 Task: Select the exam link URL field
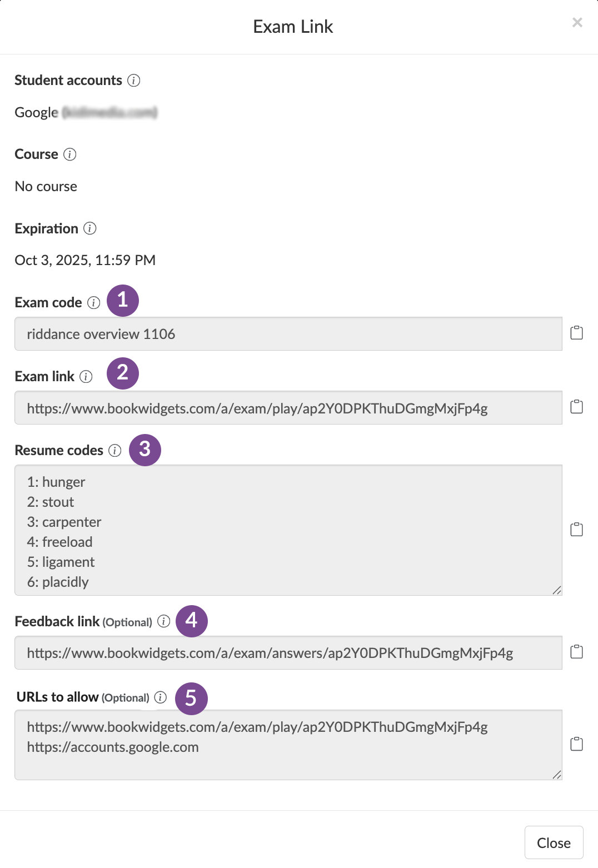[x=288, y=407]
